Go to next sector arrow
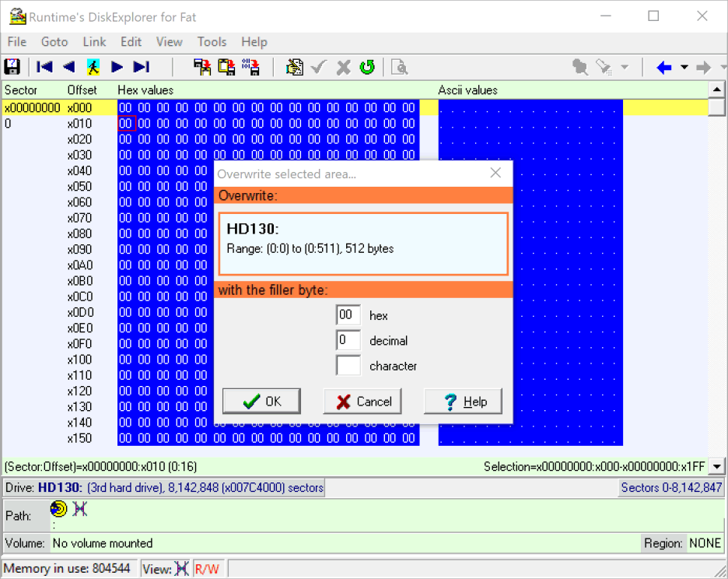The height and width of the screenshot is (579, 728). (x=117, y=67)
